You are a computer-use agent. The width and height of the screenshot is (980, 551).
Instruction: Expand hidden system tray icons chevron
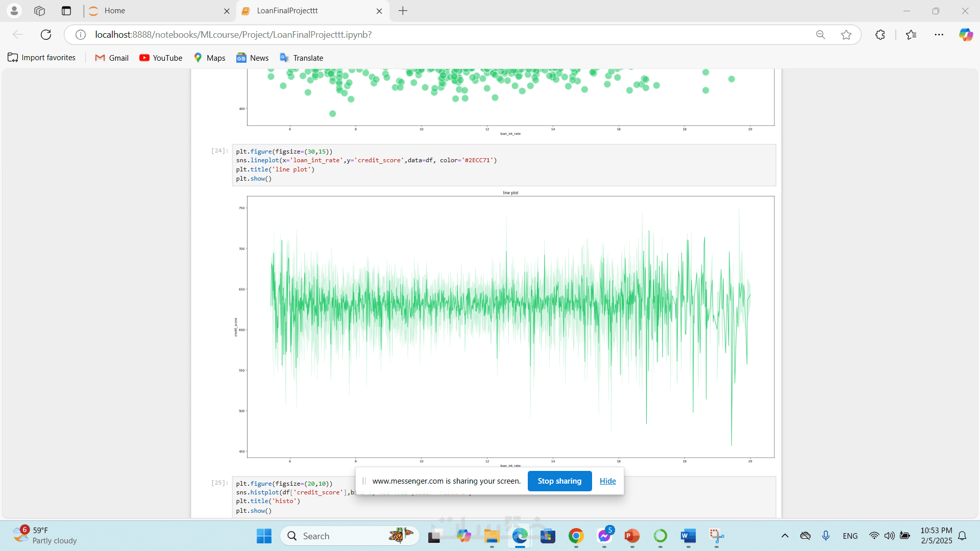click(x=785, y=536)
